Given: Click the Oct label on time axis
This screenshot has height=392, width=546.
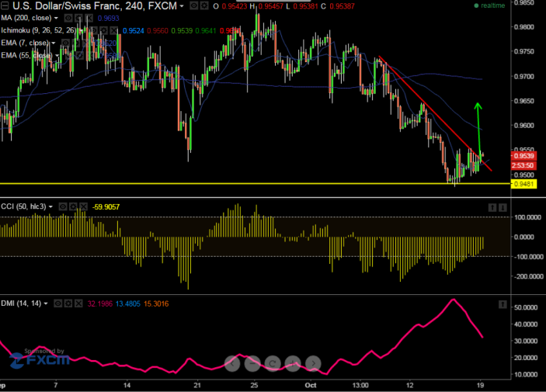Looking at the screenshot, I should point(311,385).
